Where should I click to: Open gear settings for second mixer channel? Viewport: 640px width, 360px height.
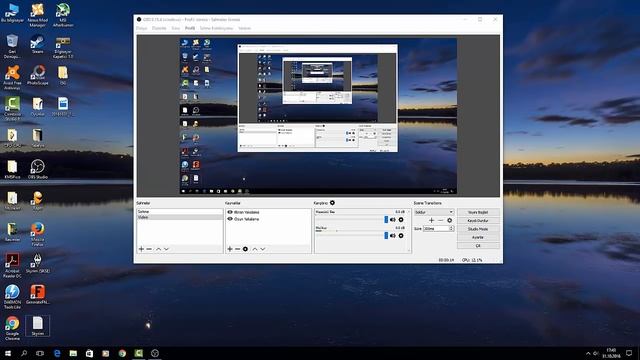pyautogui.click(x=401, y=236)
